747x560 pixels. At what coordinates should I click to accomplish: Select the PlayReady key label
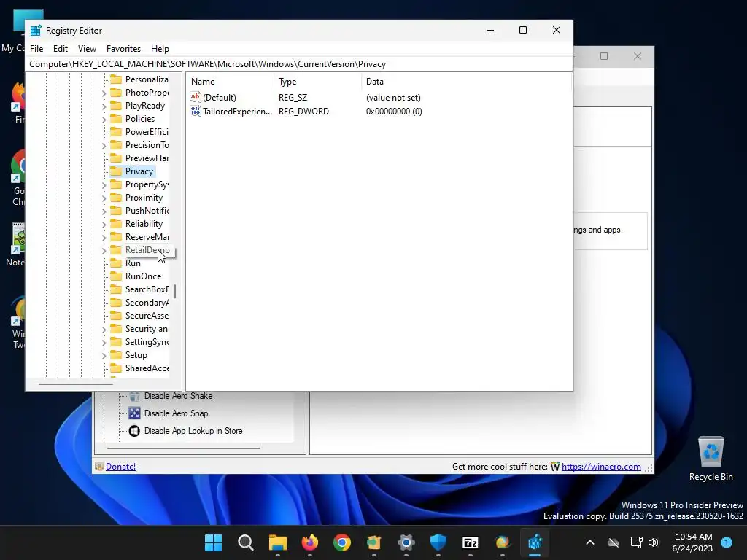145,106
